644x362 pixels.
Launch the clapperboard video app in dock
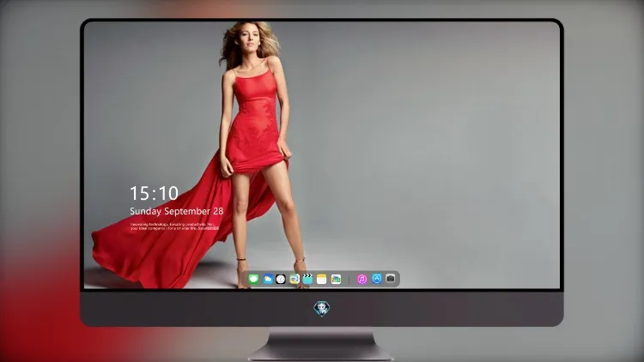tap(307, 279)
